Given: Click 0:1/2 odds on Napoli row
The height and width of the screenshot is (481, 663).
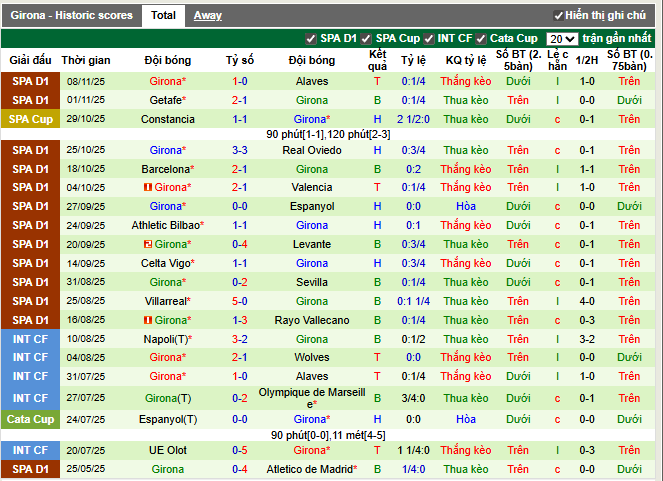Looking at the screenshot, I should pyautogui.click(x=414, y=339).
